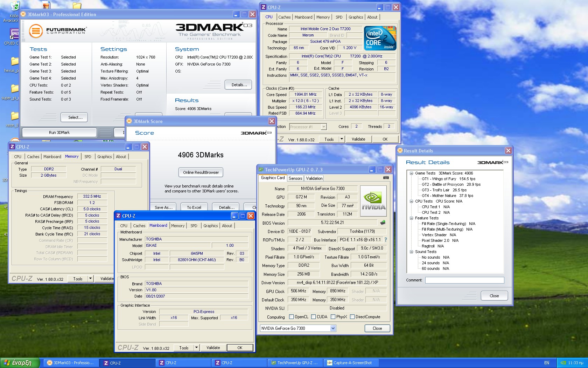Click the title bar icon of the CPU-Z Memory window

pyautogui.click(x=12, y=147)
